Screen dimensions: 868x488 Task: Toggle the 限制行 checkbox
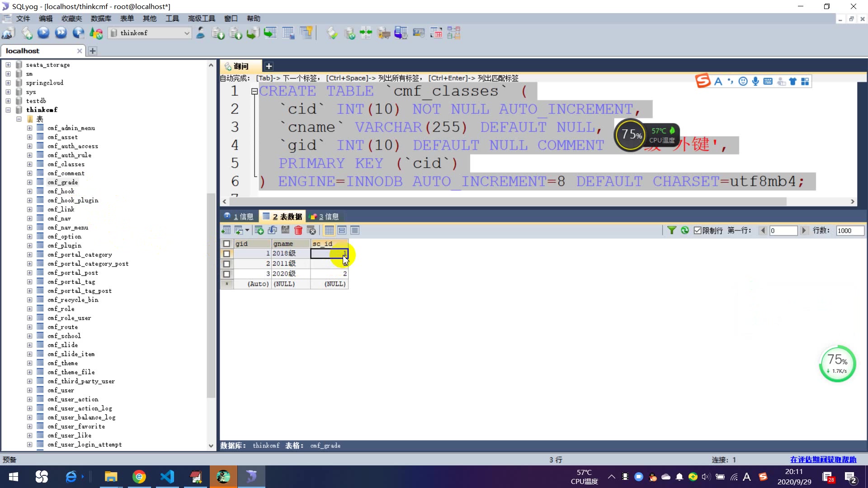[x=698, y=230]
